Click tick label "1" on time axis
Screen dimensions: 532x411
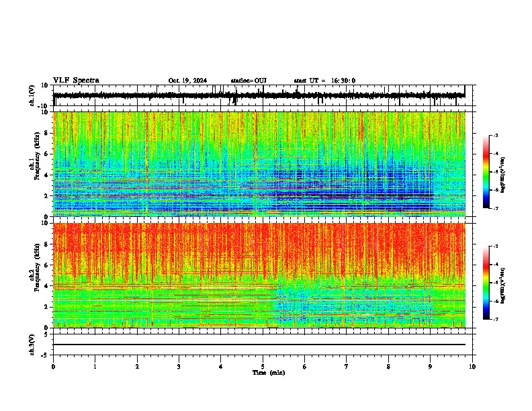click(x=95, y=367)
